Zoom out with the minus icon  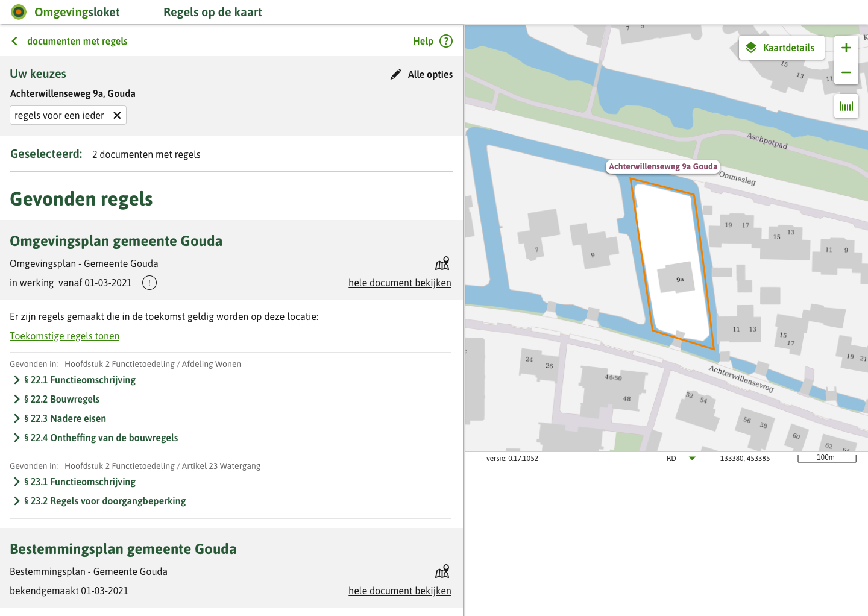846,73
